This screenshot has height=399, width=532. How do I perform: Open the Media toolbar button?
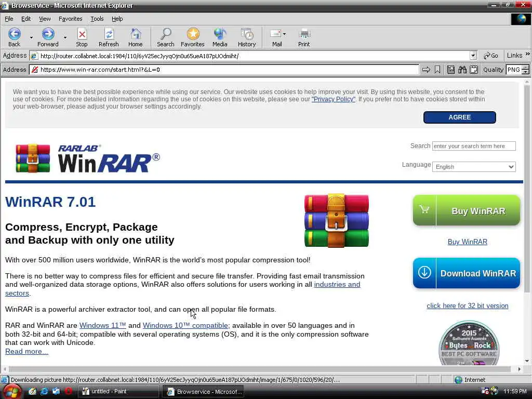[x=220, y=37]
